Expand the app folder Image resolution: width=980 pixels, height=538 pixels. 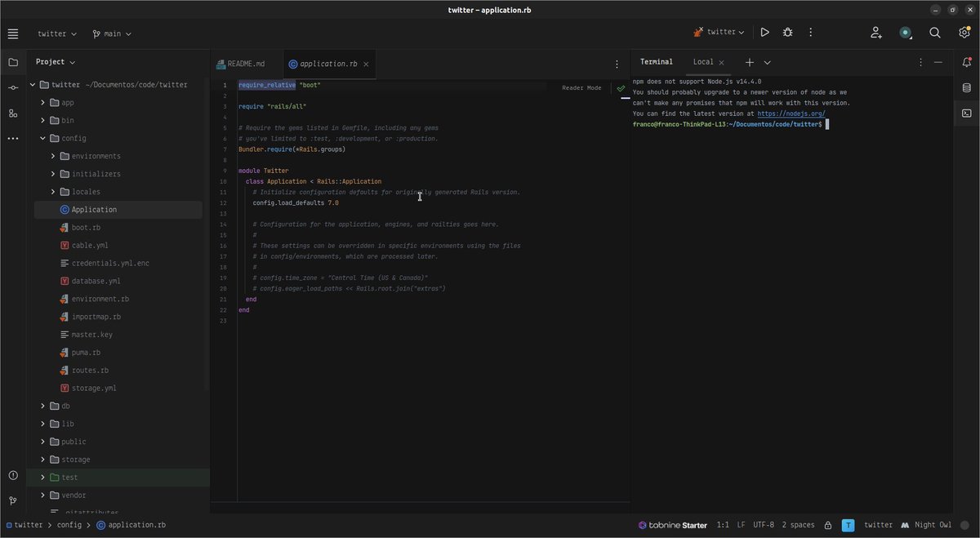coord(43,103)
